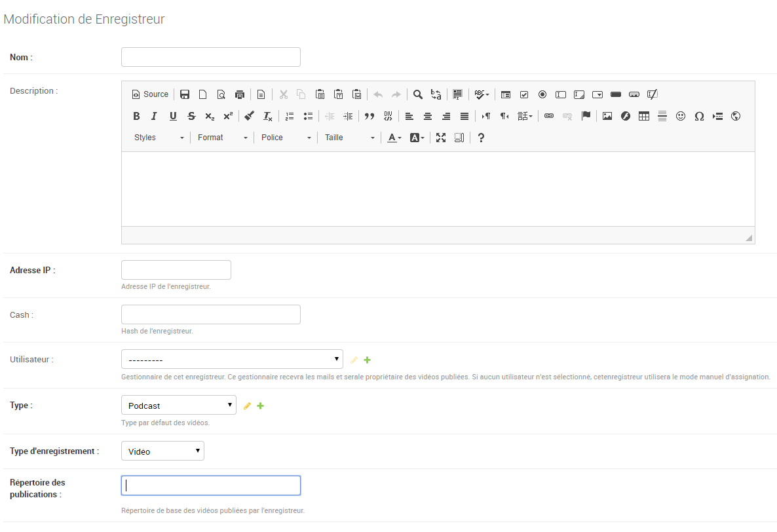The image size is (777, 532).
Task: Open the Format menu in the editor
Action: [x=223, y=138]
